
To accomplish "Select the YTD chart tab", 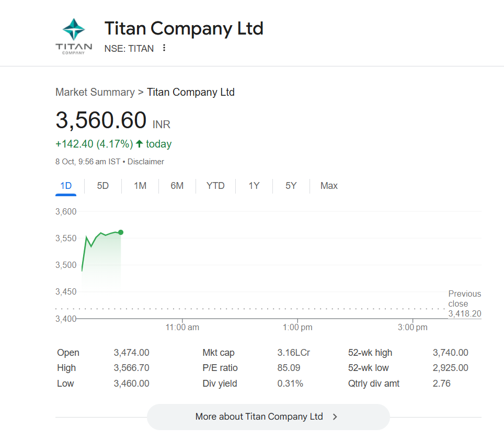I will pyautogui.click(x=215, y=186).
